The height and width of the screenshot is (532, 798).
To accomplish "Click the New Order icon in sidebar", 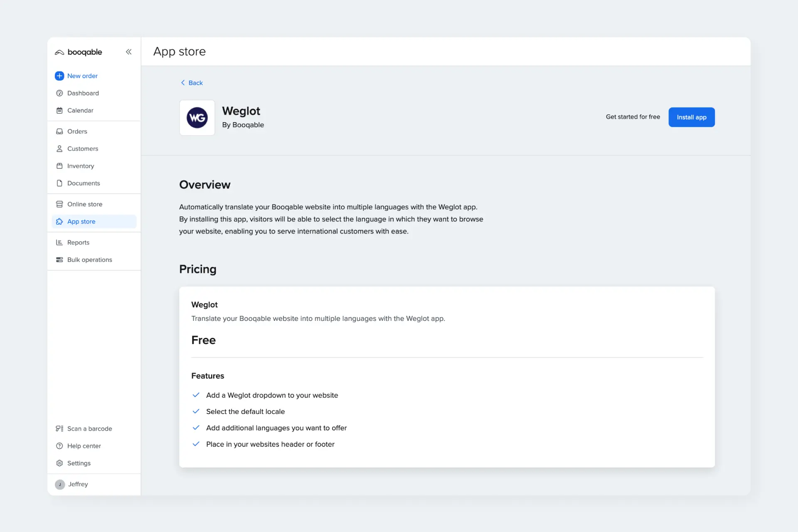I will tap(59, 75).
